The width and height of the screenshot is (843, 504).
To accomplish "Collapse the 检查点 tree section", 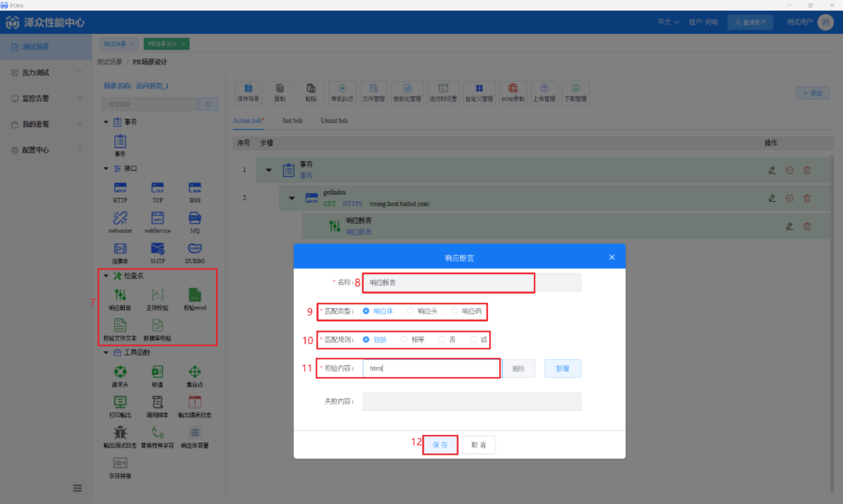I will coord(106,276).
